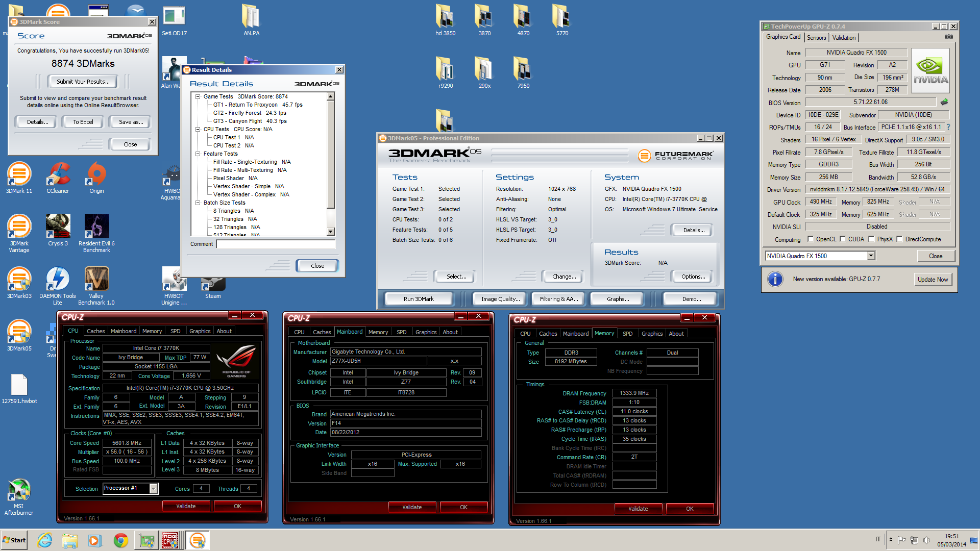This screenshot has width=980, height=551.
Task: Open the 127591.hwbot file icon
Action: [19, 389]
